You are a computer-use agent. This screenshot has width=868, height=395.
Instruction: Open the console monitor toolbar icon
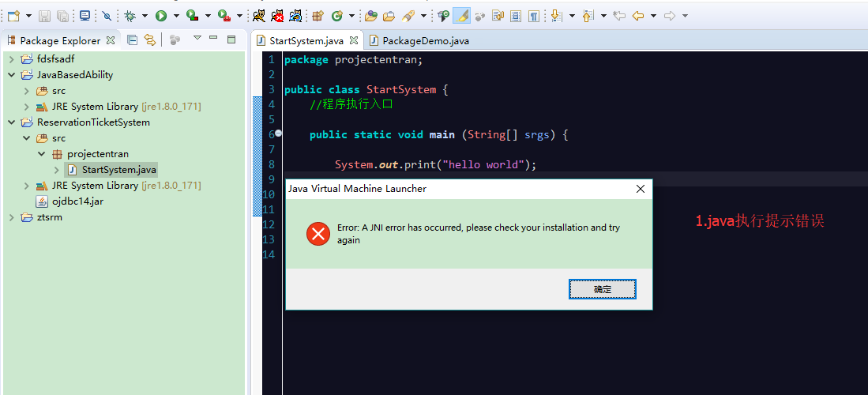[85, 16]
